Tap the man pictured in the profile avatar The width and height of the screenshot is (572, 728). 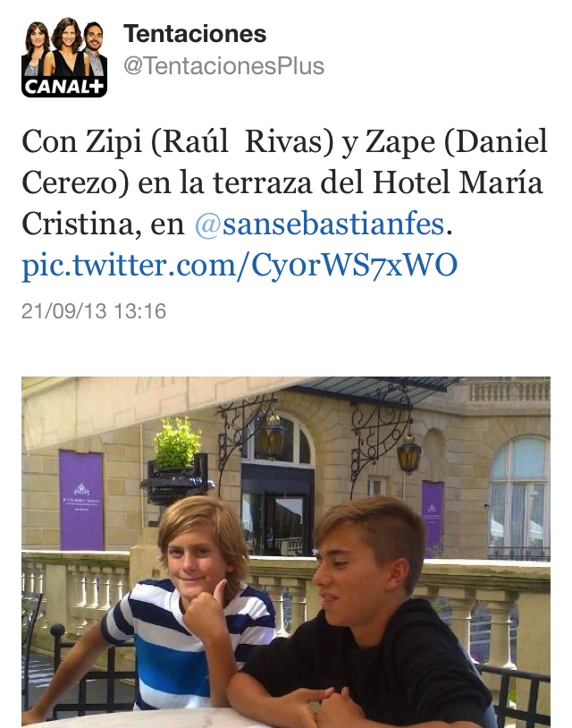point(96,49)
